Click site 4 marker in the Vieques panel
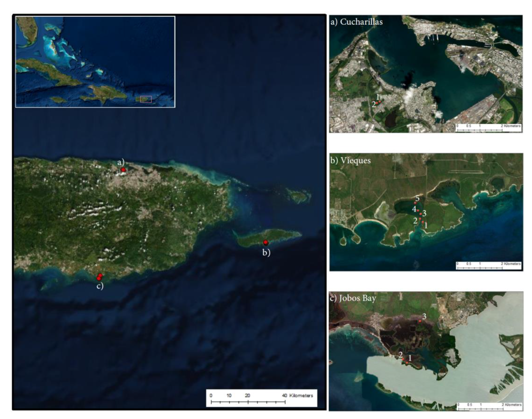The image size is (532, 419). point(418,211)
